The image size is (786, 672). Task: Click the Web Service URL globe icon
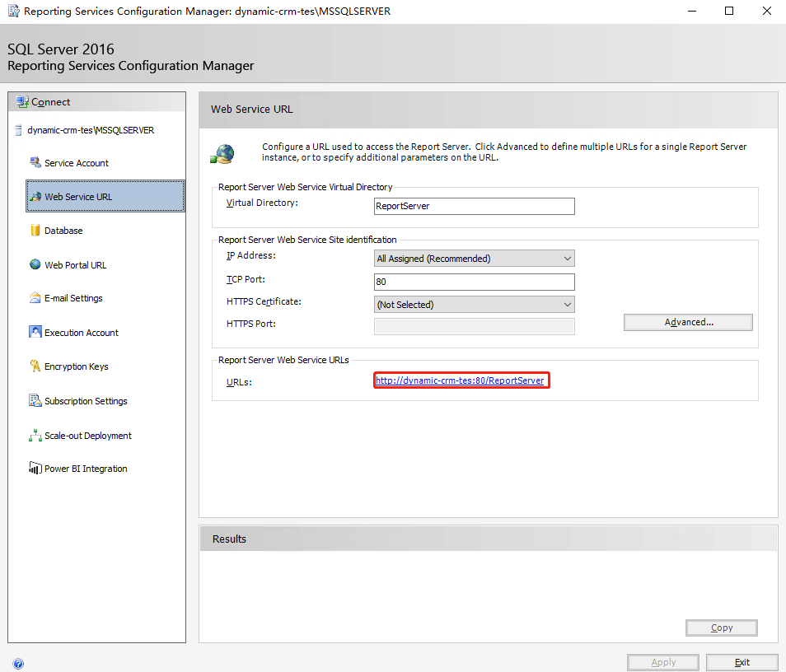(35, 197)
